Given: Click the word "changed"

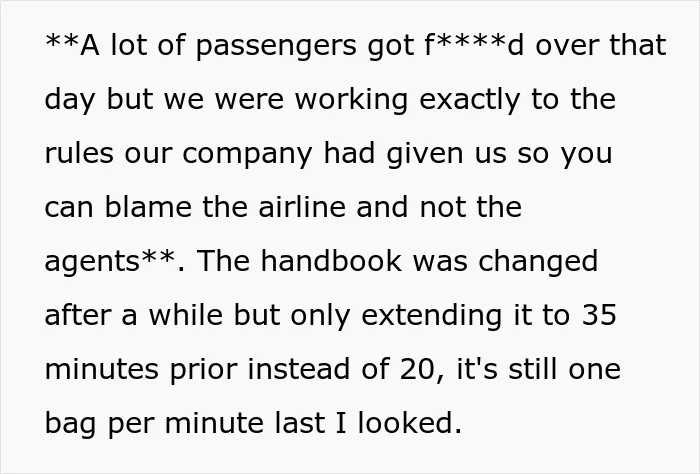Looking at the screenshot, I should coord(538,262).
